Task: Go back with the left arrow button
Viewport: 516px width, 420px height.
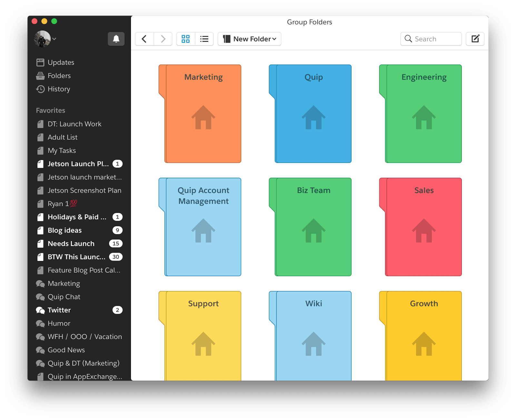Action: pos(144,39)
